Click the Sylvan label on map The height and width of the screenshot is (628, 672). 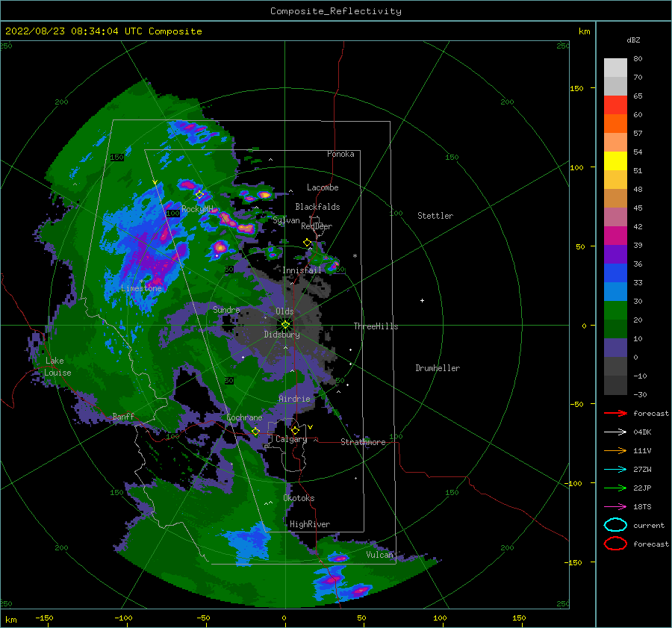pos(286,220)
